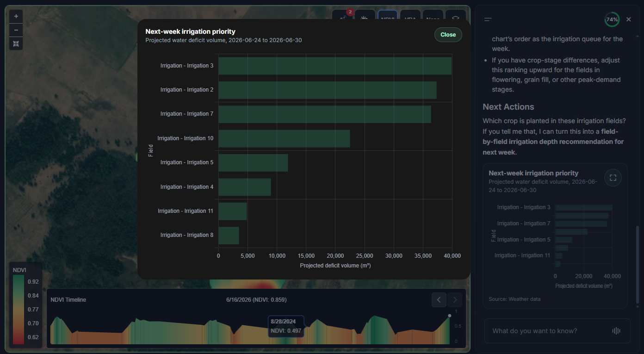Click the chat panel vertical scrollbar

pyautogui.click(x=638, y=264)
